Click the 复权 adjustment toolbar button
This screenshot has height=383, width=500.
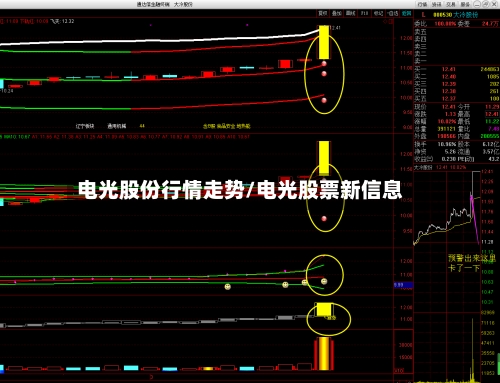[x=322, y=13]
